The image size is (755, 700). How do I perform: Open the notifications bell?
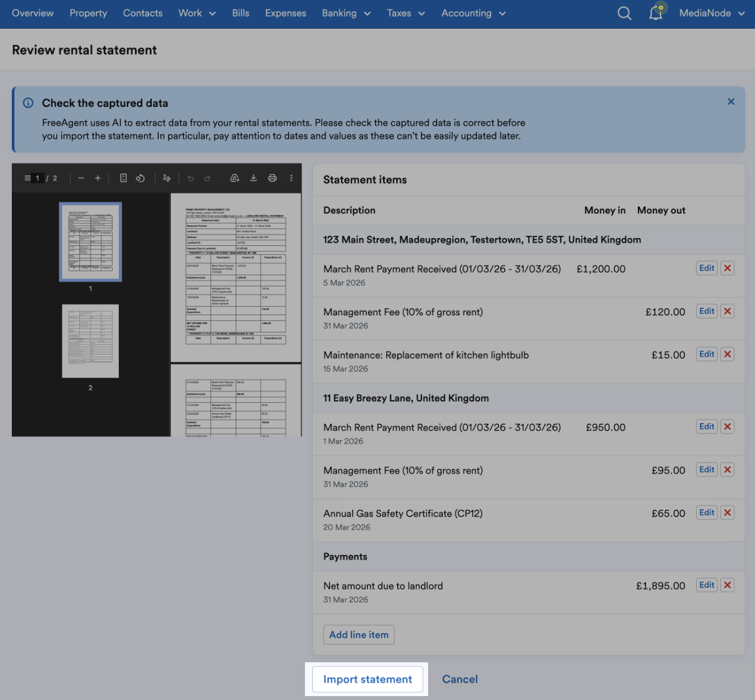pos(657,12)
